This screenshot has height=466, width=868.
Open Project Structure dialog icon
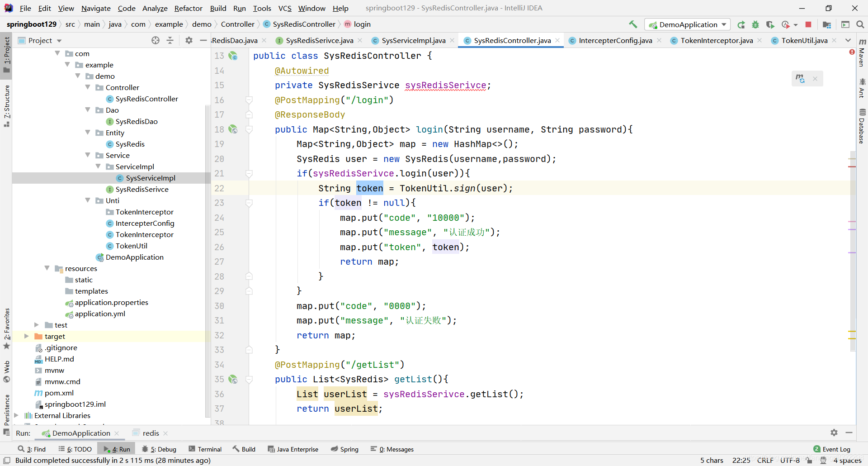coord(827,24)
